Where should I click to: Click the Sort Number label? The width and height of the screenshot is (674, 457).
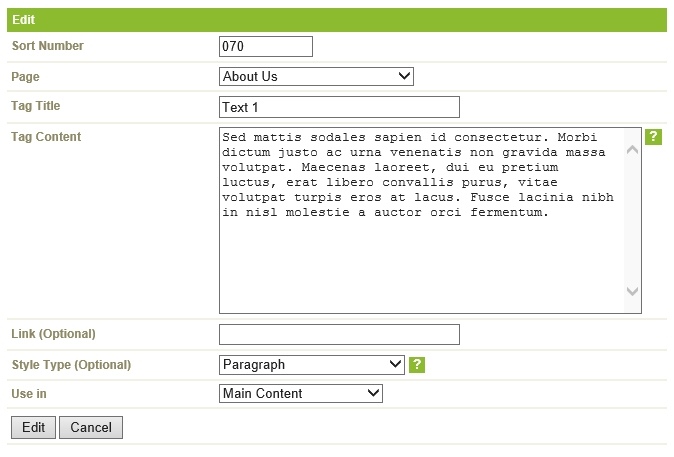click(48, 46)
